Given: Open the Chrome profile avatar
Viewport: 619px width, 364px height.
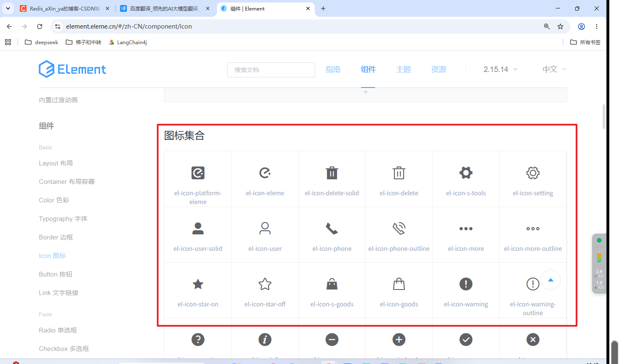Looking at the screenshot, I should (581, 27).
